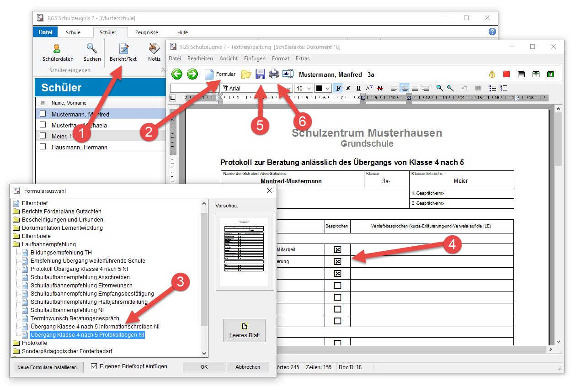Viewport: 576px width, 392px height.
Task: Click the green forward arrow icon
Action: [192, 74]
